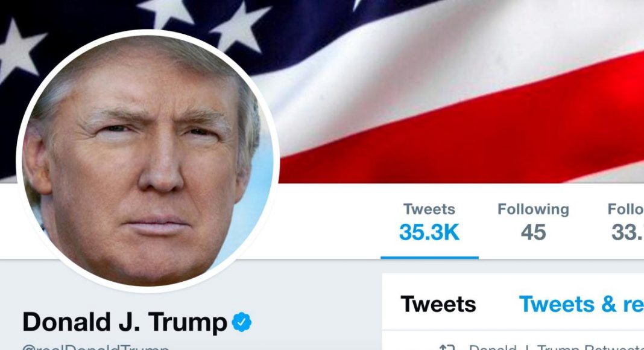Switch to Tweets & replies tab
The image size is (644, 350).
tap(581, 304)
